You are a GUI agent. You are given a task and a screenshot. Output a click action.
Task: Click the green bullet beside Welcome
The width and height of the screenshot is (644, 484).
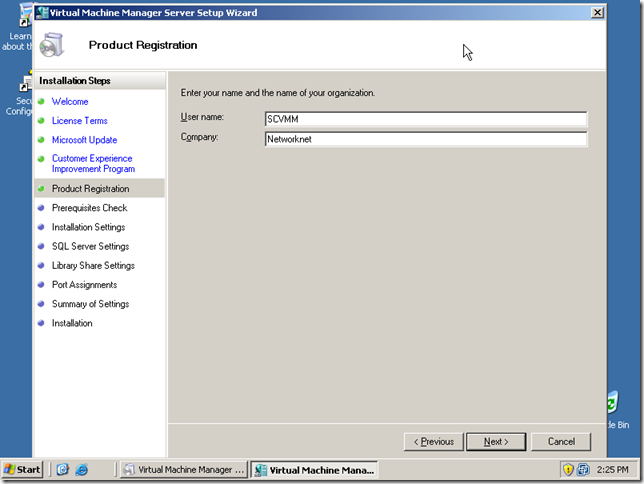click(41, 101)
